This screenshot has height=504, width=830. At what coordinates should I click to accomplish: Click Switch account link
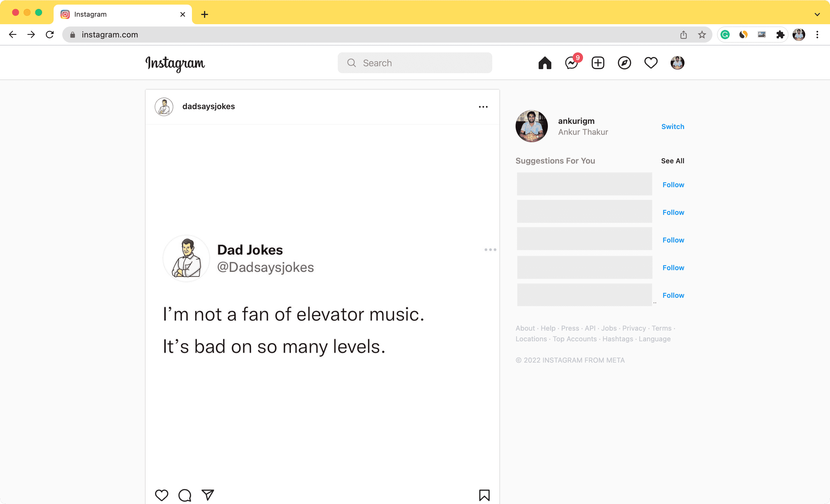672,127
